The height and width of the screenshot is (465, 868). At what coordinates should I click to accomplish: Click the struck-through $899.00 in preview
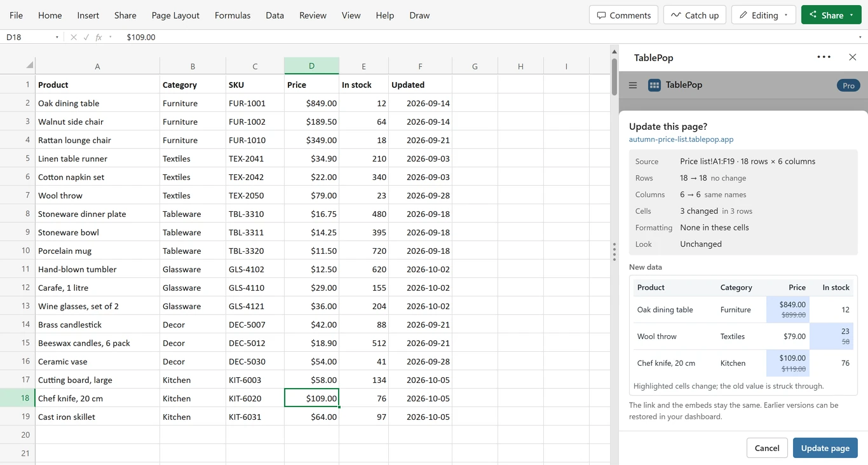click(x=792, y=315)
